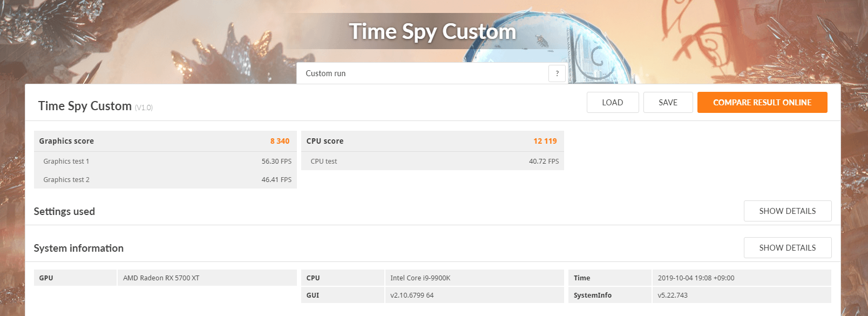Click the Intel Core i9-9900K entry
The image size is (868, 316).
pyautogui.click(x=421, y=278)
